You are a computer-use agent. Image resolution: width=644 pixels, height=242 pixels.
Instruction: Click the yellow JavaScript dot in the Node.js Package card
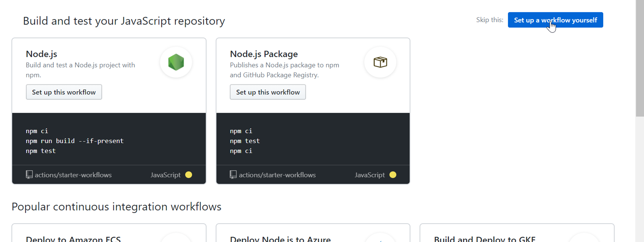pos(393,175)
